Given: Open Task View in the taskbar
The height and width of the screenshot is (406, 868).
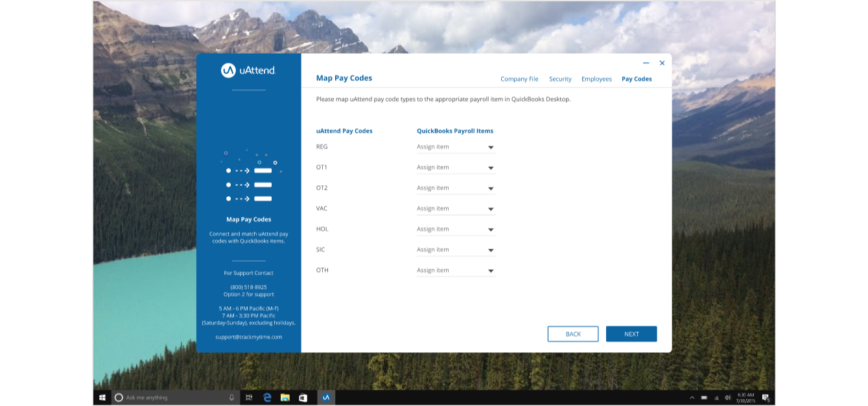Looking at the screenshot, I should coord(249,398).
